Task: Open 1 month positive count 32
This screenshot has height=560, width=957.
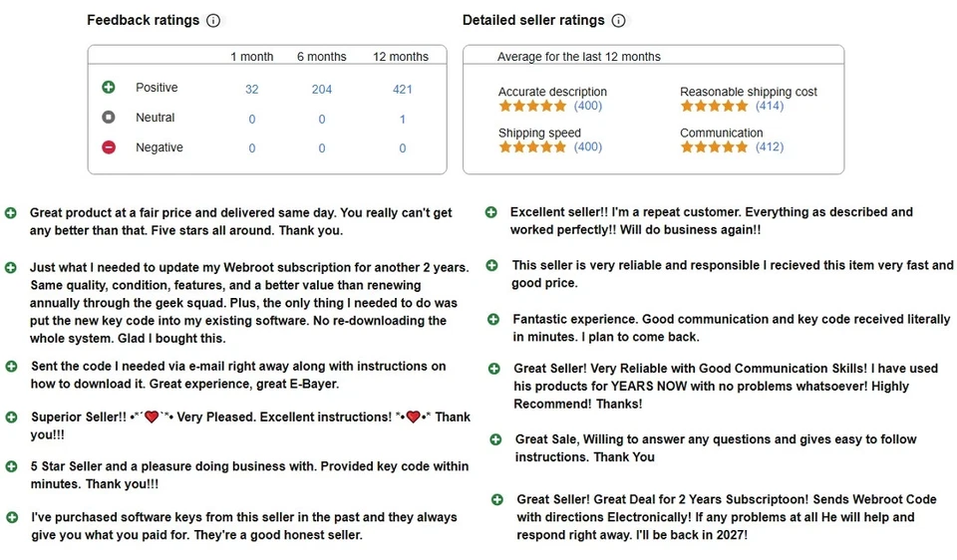Action: tap(251, 90)
